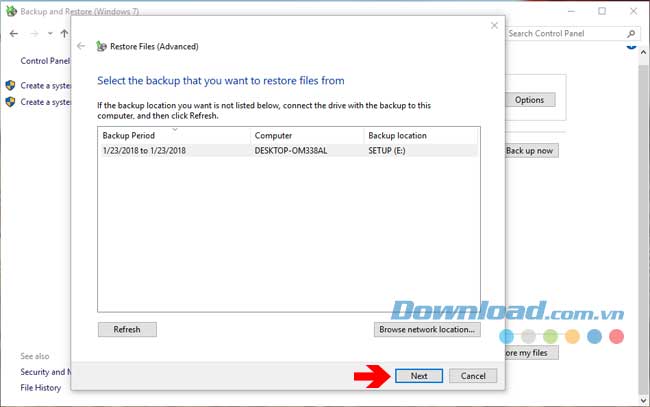The width and height of the screenshot is (650, 407).
Task: Click the Restore my files button behind dialog
Action: (x=531, y=353)
